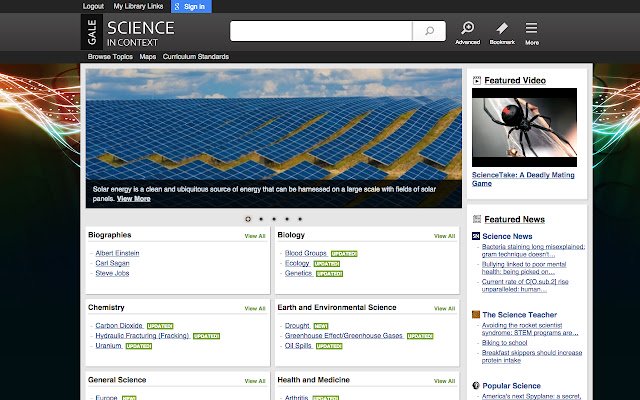This screenshot has width=640, height=400.
Task: Open Curriculum Standards
Action: 196,57
